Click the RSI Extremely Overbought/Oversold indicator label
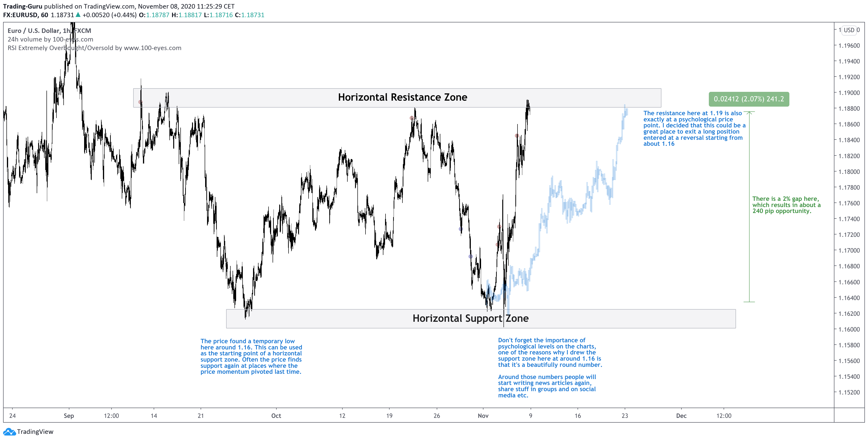Image resolution: width=868 pixels, height=441 pixels. [94, 48]
